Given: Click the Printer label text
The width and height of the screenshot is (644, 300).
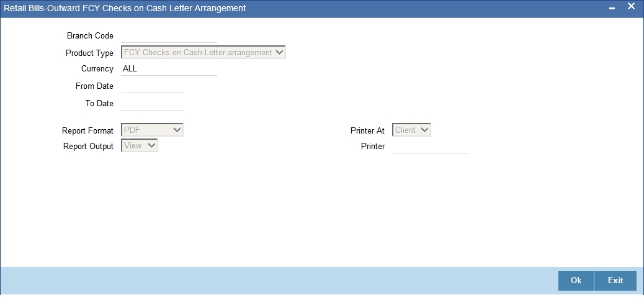Looking at the screenshot, I should coord(373,147).
